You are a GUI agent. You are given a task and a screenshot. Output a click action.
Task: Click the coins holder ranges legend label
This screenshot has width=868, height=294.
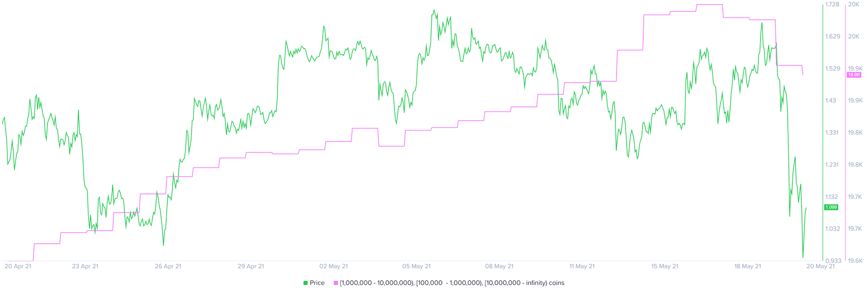pos(452,283)
